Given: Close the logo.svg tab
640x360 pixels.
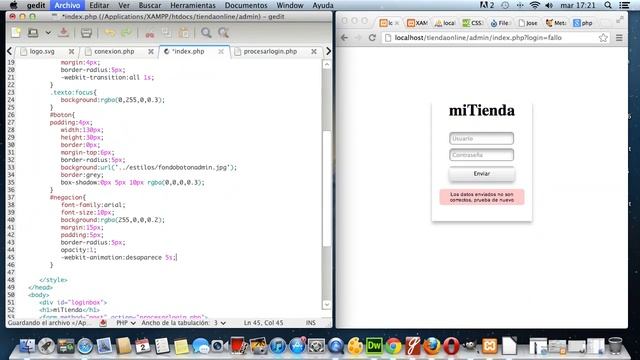Looking at the screenshot, I should 71,51.
